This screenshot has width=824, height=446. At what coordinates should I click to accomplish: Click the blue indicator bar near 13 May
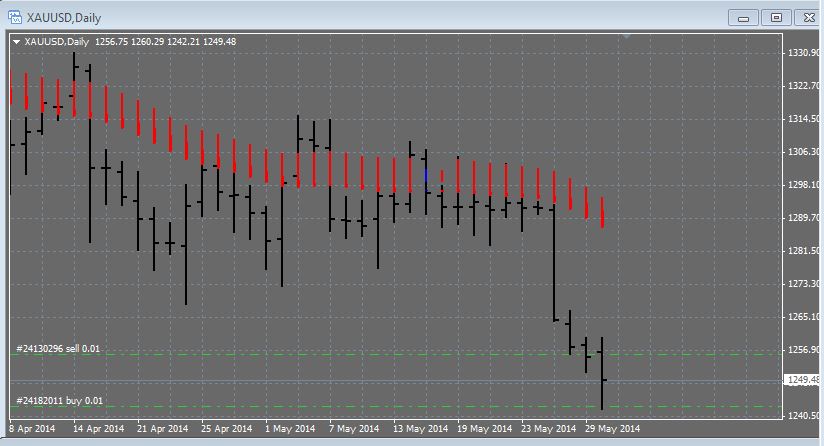(426, 175)
